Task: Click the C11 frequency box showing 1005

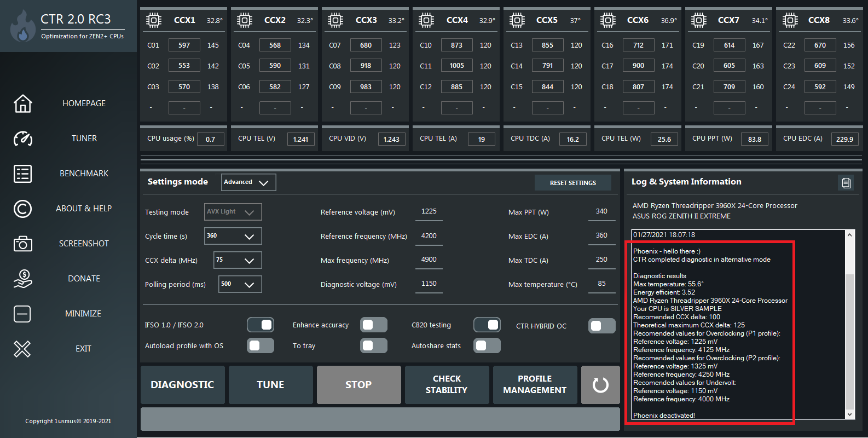Action: pyautogui.click(x=456, y=66)
